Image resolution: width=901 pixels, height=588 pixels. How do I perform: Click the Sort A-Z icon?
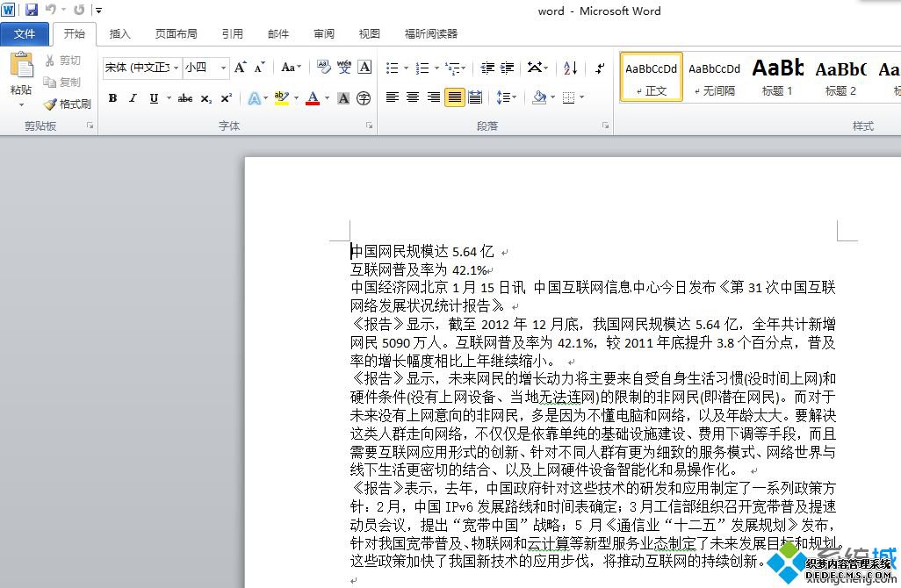pyautogui.click(x=571, y=68)
